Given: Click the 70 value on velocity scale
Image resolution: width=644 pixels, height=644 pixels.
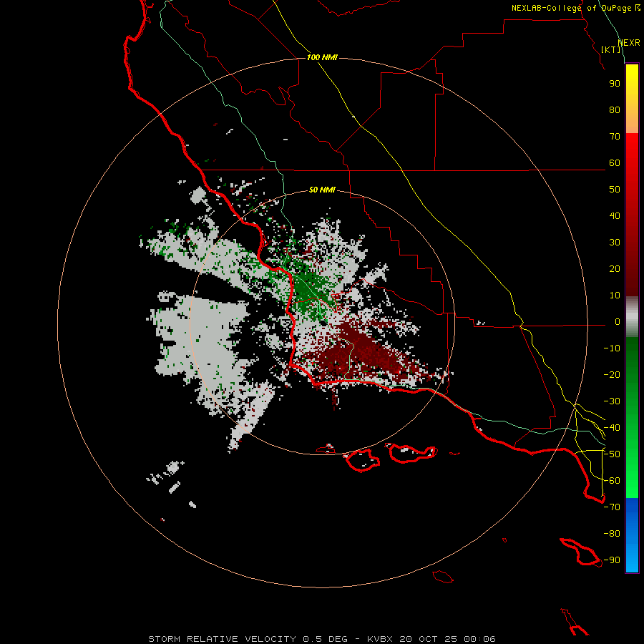Looking at the screenshot, I should (615, 137).
